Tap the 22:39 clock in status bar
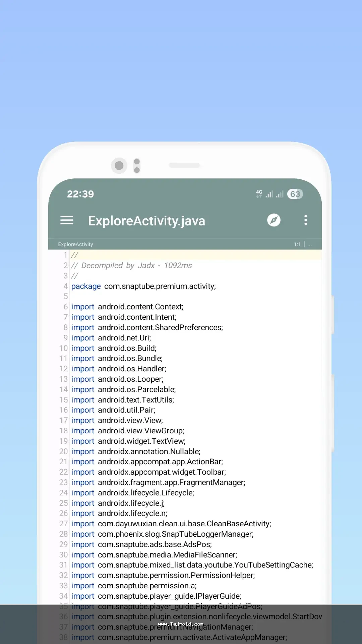Image resolution: width=362 pixels, height=644 pixels. 80,194
